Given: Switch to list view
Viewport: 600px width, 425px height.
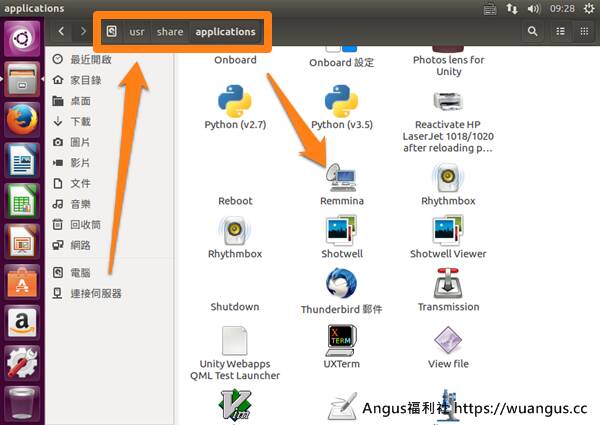Looking at the screenshot, I should [561, 31].
